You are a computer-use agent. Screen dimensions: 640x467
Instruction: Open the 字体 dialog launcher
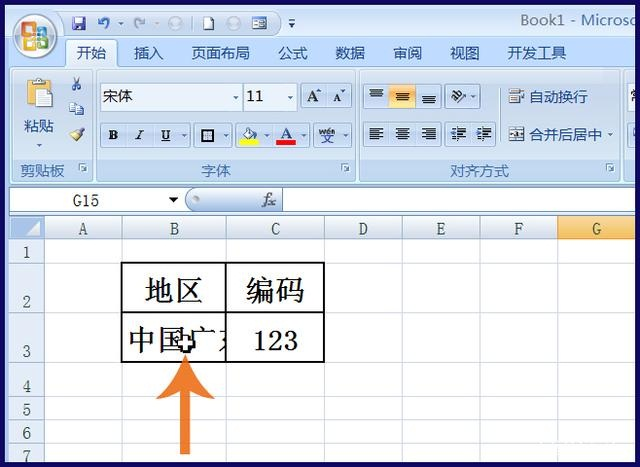click(x=345, y=167)
